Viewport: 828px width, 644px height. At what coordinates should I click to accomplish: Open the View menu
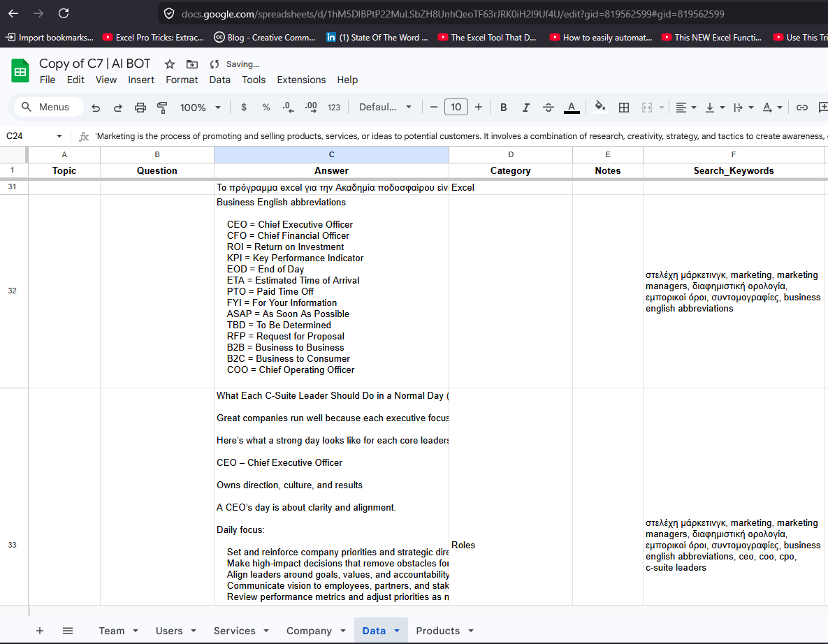coord(106,80)
